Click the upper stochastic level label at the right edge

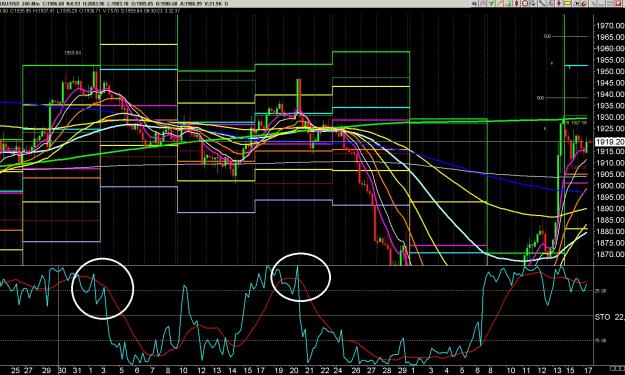tap(600, 291)
